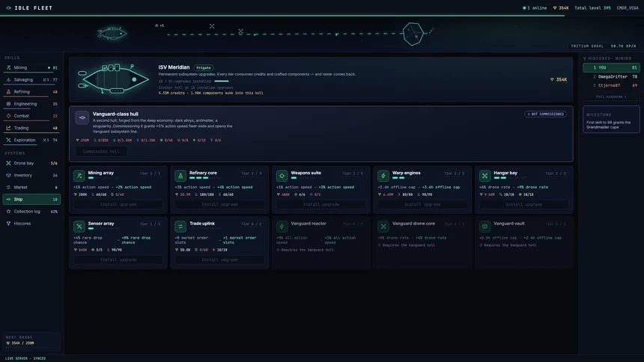Install the Weapons suite upgrade

[321, 204]
